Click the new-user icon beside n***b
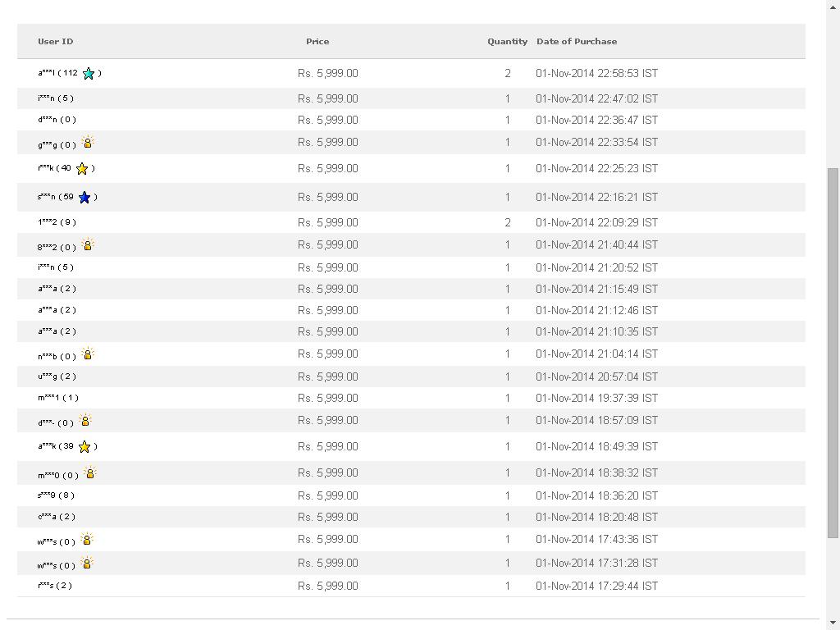This screenshot has width=840, height=630. pos(88,354)
